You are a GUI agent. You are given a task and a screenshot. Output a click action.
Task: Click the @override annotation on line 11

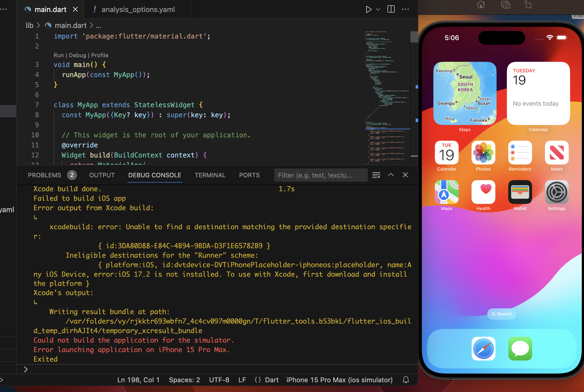[x=80, y=145]
